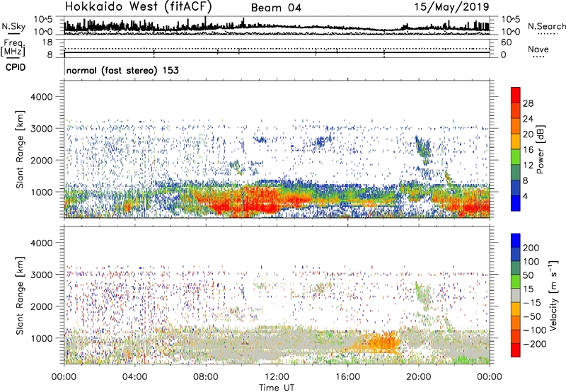Click the date '15/May/2019'

click(452, 6)
